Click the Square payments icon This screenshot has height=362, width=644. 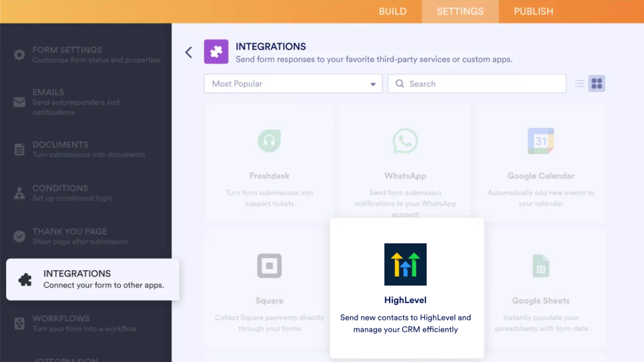269,266
